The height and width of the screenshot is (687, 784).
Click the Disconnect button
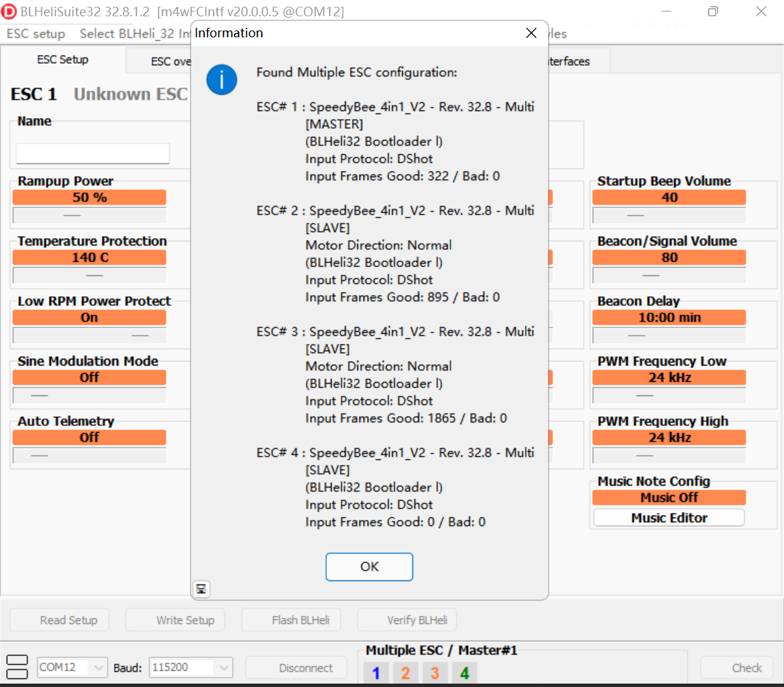pyautogui.click(x=306, y=668)
